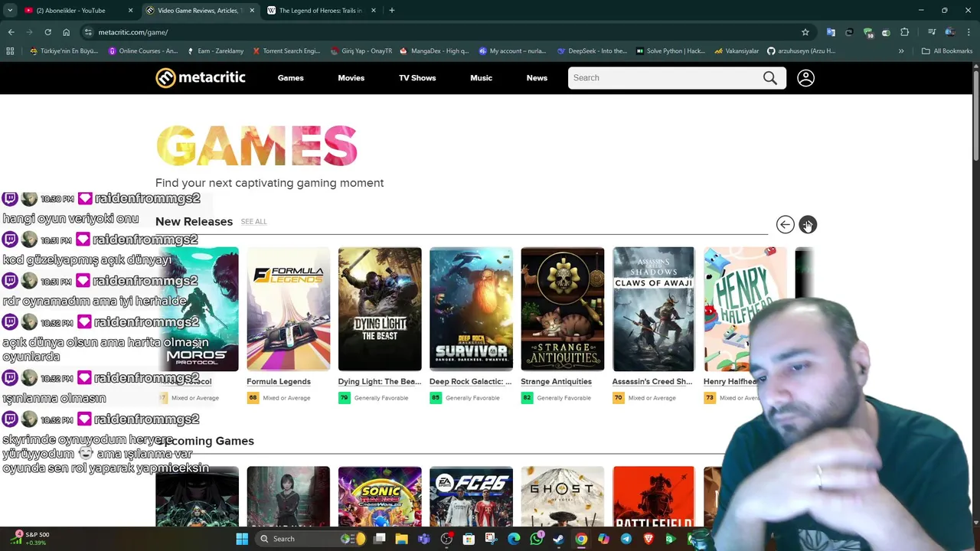Open the Assassin's Creed Shadows title link

click(x=652, y=381)
